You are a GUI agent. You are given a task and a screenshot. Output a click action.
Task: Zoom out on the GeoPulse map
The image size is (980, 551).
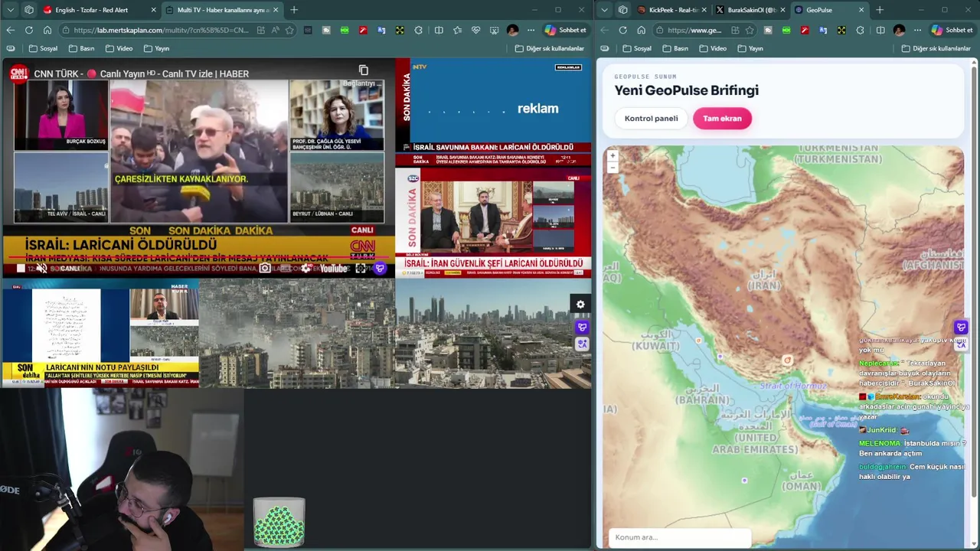612,167
